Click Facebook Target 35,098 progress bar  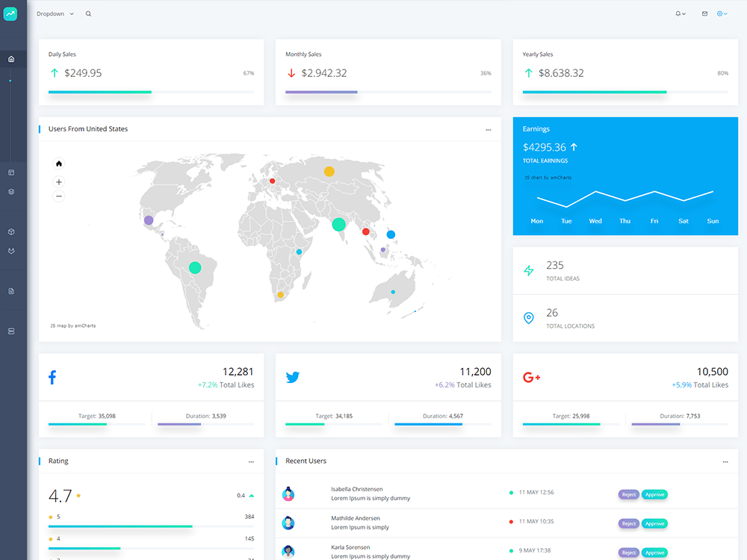[96, 424]
